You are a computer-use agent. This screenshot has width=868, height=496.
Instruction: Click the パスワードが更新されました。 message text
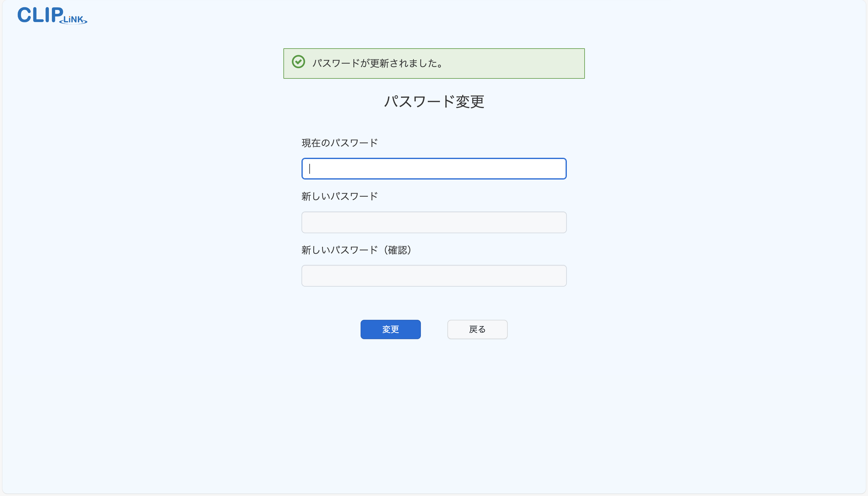point(377,63)
